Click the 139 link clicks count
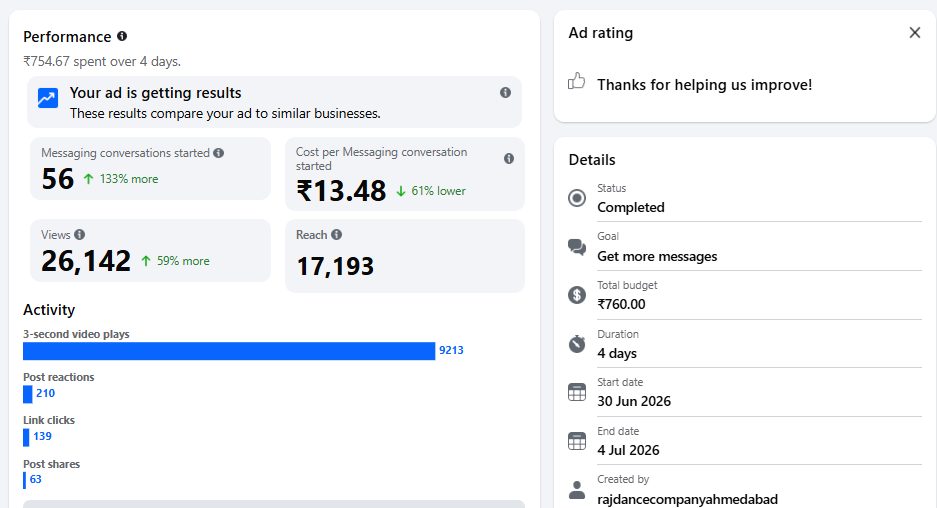Image resolution: width=937 pixels, height=508 pixels. click(42, 436)
